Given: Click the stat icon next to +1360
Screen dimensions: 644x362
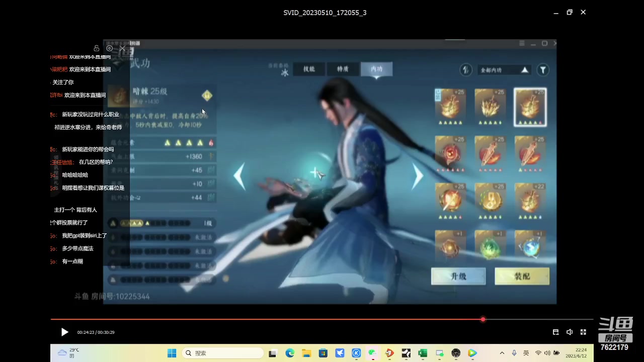Looking at the screenshot, I should (211, 157).
